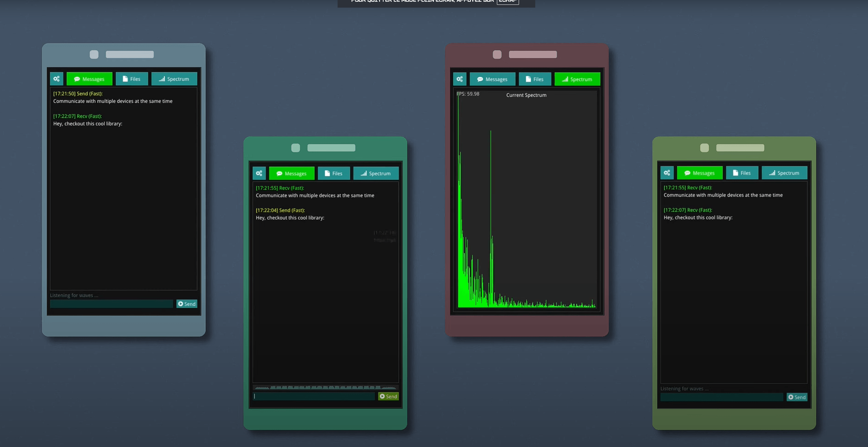
Task: Open settings gear on the olive phone
Action: click(667, 173)
